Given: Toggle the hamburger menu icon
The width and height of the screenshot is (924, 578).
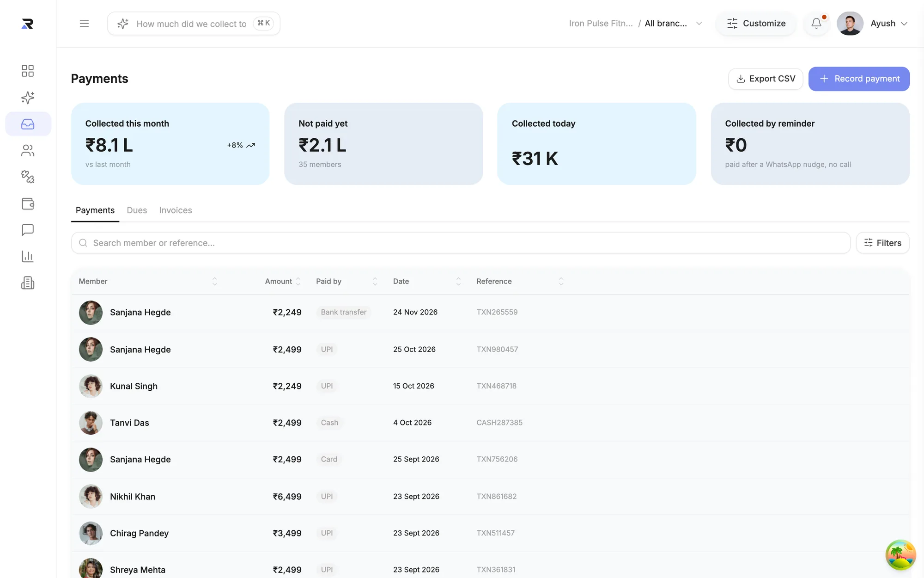Looking at the screenshot, I should point(84,23).
